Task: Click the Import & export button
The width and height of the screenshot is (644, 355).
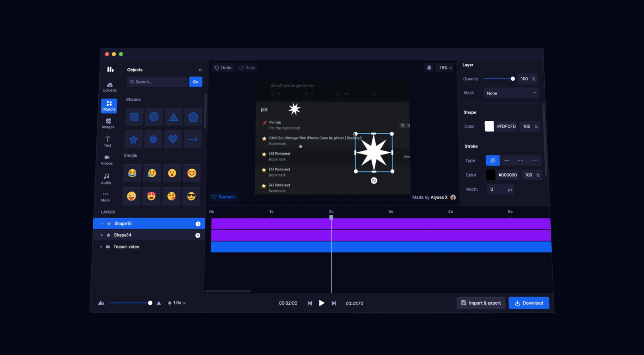Action: click(481, 303)
